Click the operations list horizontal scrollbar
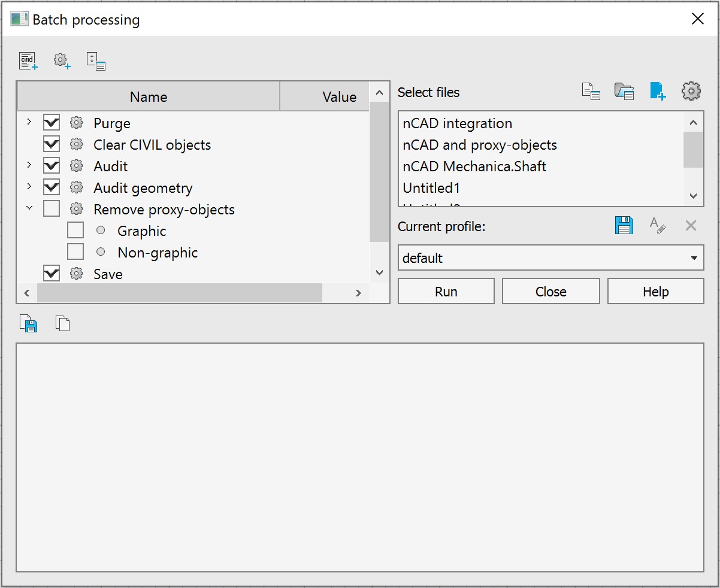This screenshot has height=588, width=720. point(180,293)
